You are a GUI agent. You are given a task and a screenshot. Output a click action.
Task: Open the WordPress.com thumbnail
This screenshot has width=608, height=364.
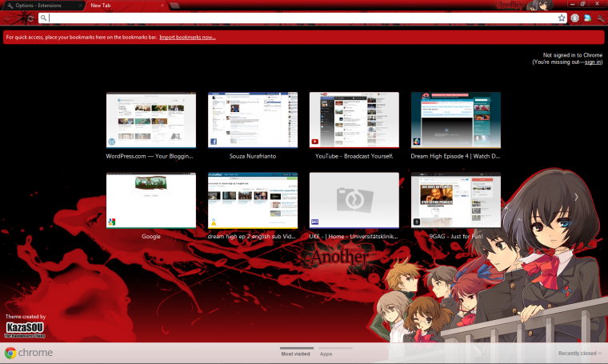(150, 120)
